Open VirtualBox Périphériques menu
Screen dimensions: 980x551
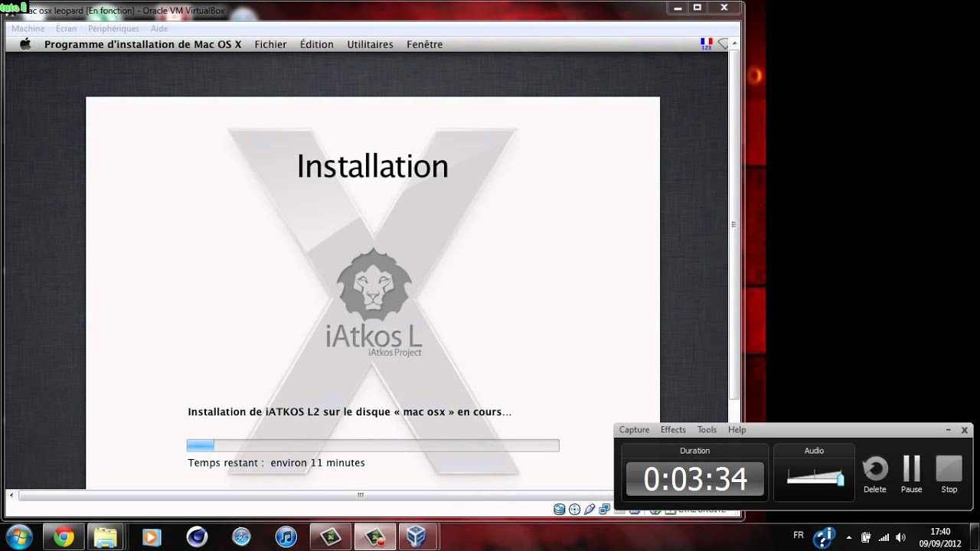click(x=113, y=28)
